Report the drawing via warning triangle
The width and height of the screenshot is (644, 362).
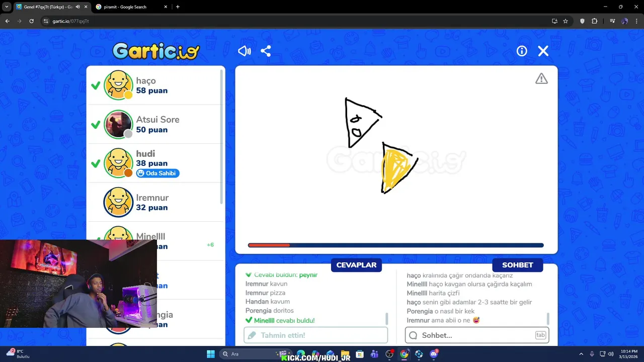point(541,78)
